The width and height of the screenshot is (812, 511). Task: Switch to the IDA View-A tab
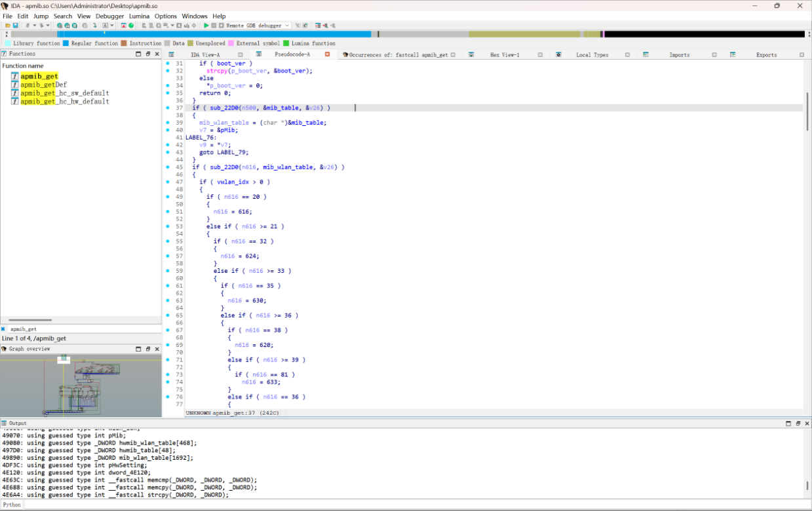tap(205, 55)
